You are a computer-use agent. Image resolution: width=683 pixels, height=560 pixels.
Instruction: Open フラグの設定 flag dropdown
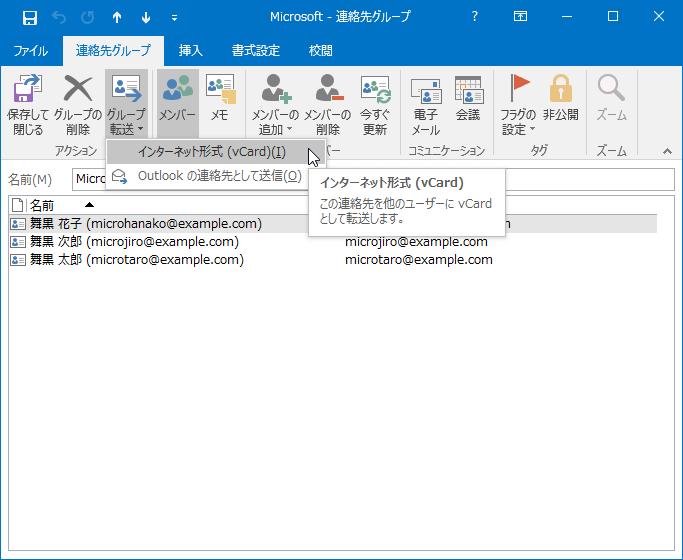[518, 105]
